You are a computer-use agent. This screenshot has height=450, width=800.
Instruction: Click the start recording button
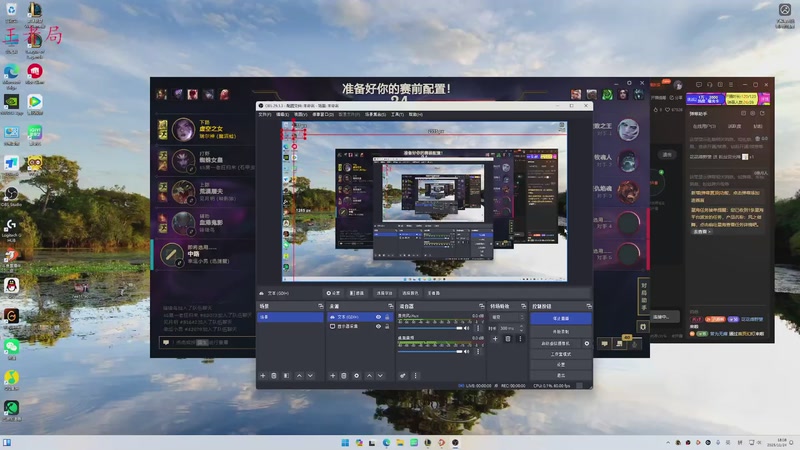(x=561, y=330)
